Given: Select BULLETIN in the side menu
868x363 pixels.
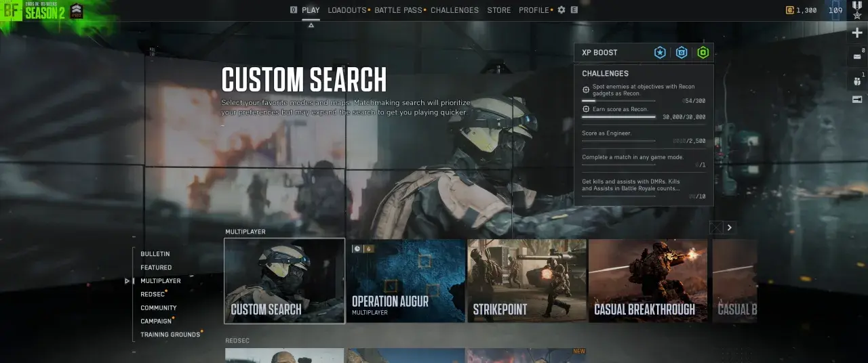Looking at the screenshot, I should (155, 254).
